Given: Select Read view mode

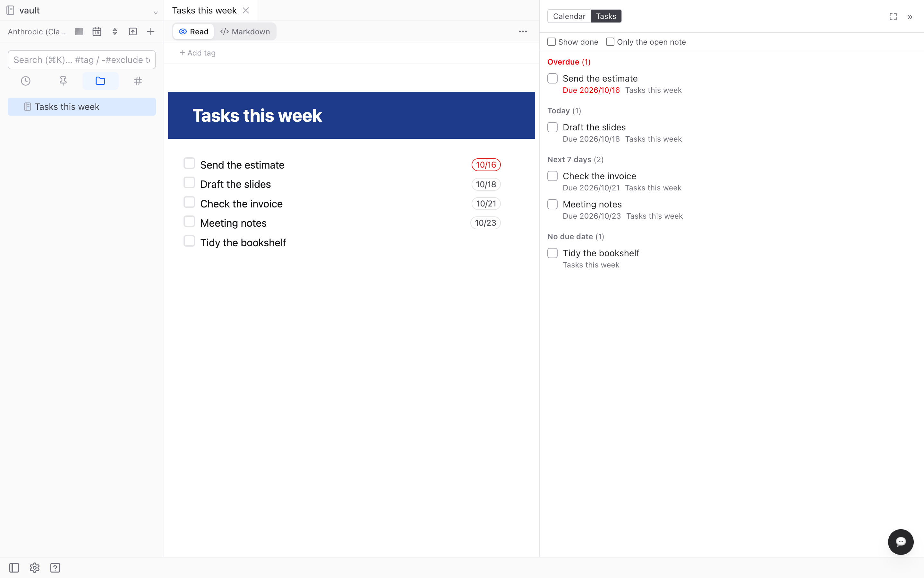Looking at the screenshot, I should (193, 32).
